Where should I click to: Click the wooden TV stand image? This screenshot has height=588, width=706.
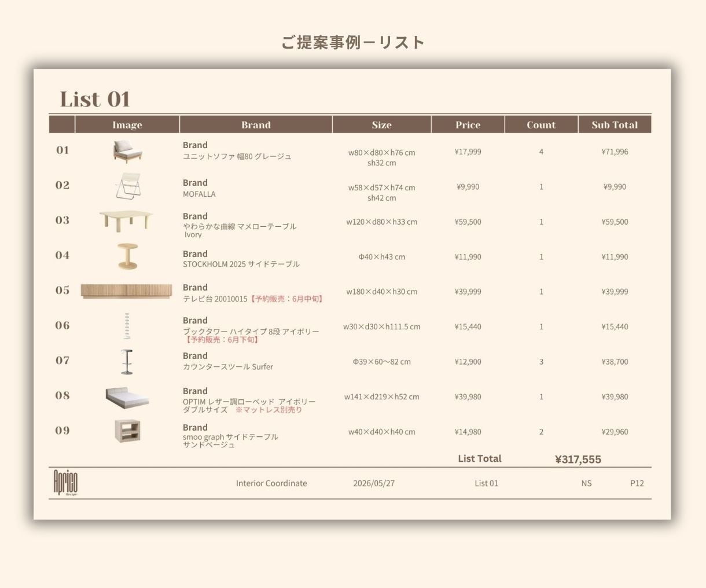126,291
